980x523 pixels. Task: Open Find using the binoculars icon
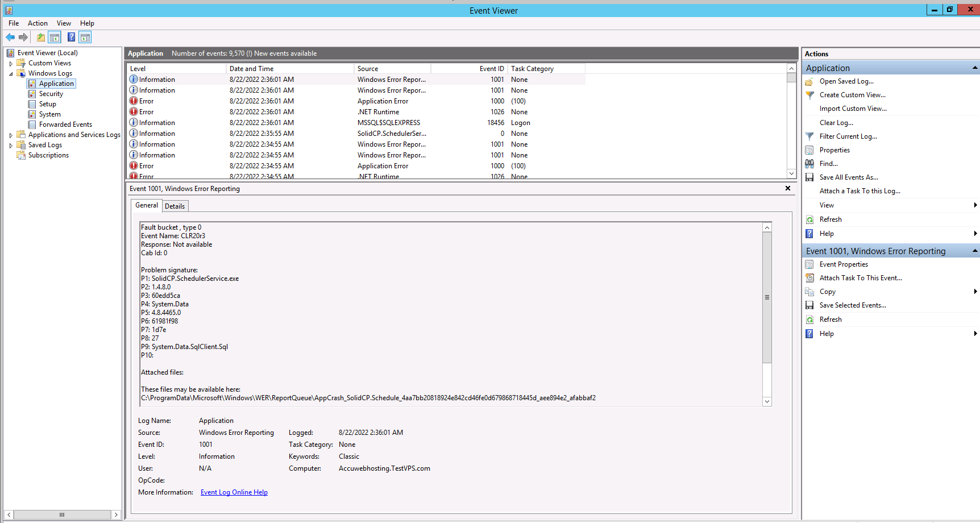point(809,164)
